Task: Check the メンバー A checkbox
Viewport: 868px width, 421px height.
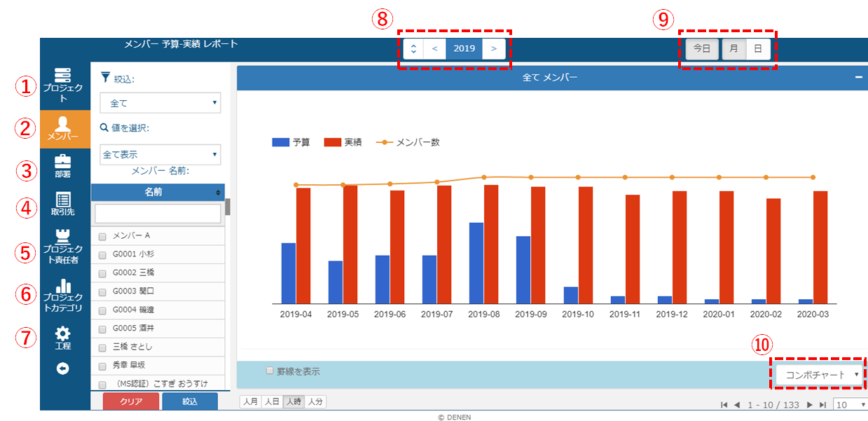Action: point(102,236)
